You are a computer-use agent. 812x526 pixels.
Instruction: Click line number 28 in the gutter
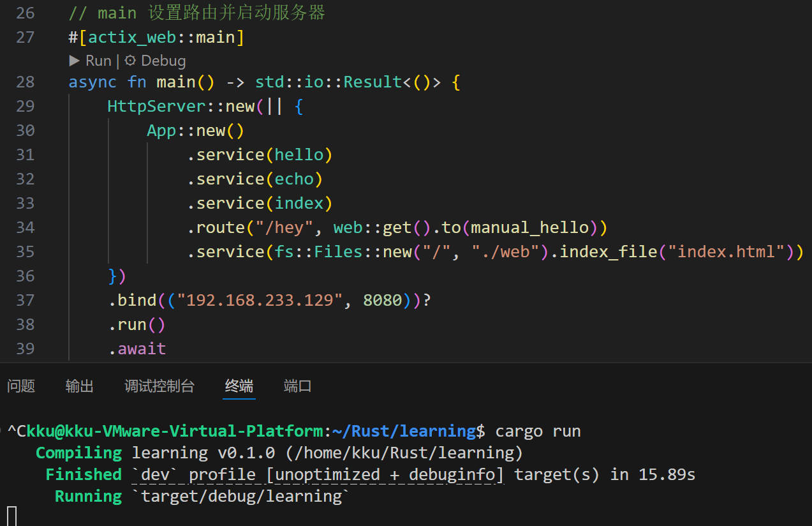(25, 82)
